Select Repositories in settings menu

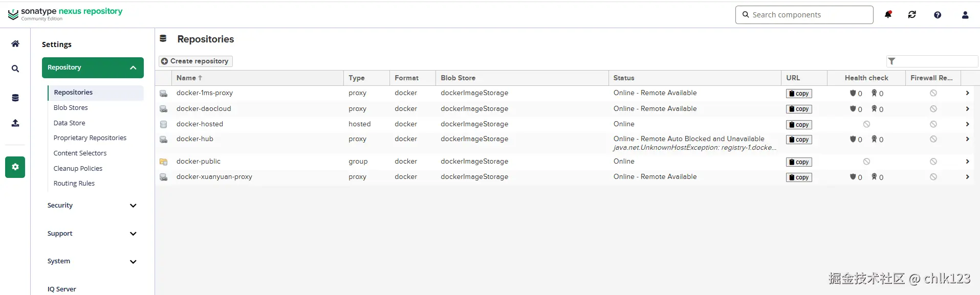click(x=96, y=93)
